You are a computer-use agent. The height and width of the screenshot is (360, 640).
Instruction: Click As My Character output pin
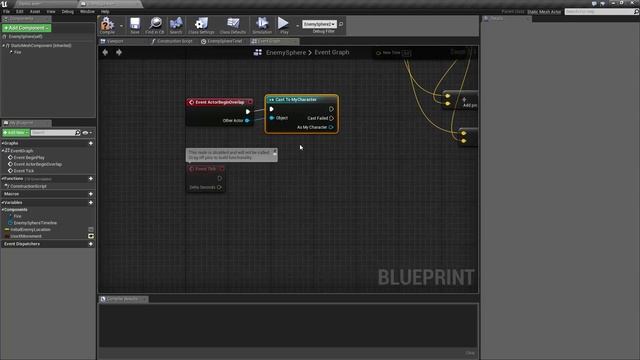(331, 127)
